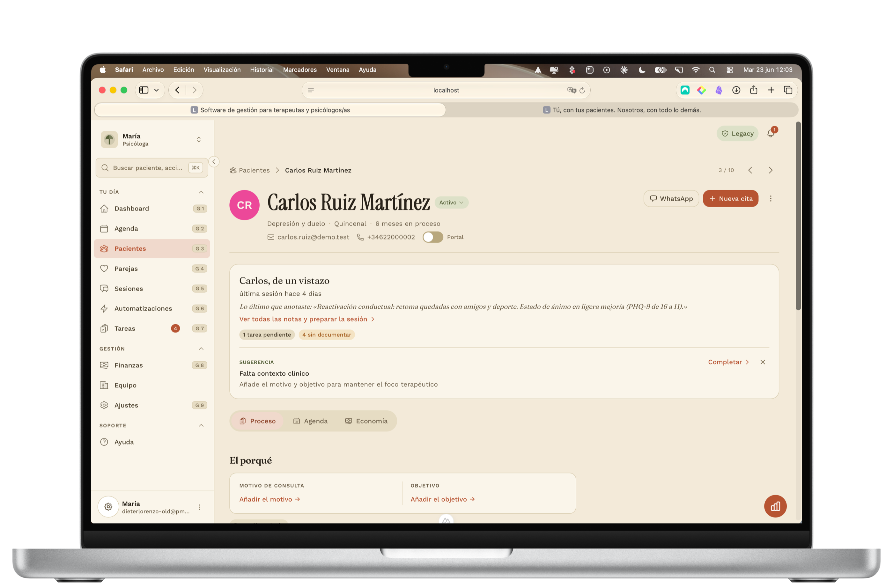Toggle the Portal switch

432,237
